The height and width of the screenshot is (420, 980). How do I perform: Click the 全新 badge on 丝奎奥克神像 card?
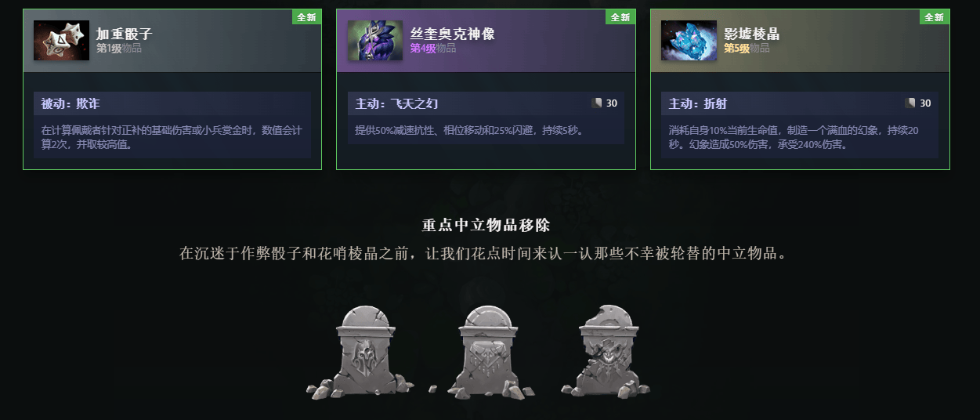(620, 17)
